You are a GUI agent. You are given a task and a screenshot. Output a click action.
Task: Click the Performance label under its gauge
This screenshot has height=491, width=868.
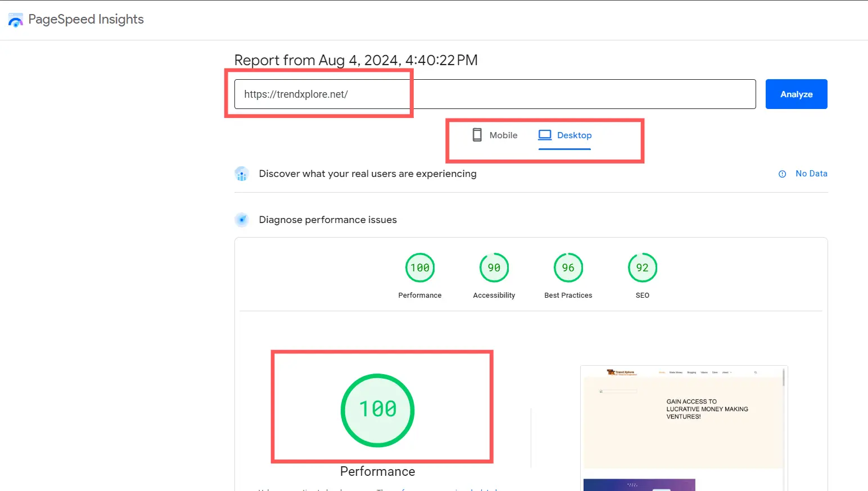tap(419, 295)
